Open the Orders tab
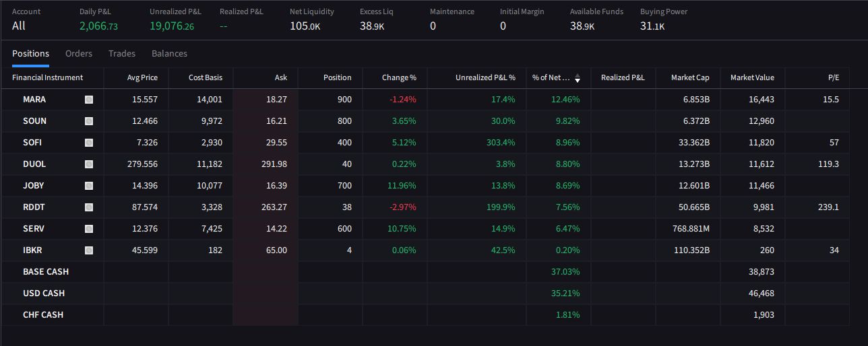The height and width of the screenshot is (346, 868). point(79,54)
